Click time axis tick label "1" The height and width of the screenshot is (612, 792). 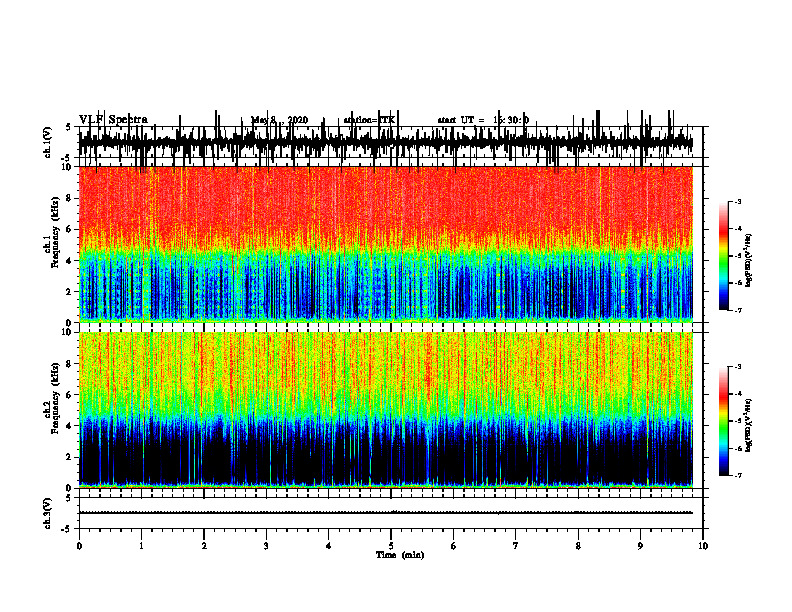tap(141, 546)
